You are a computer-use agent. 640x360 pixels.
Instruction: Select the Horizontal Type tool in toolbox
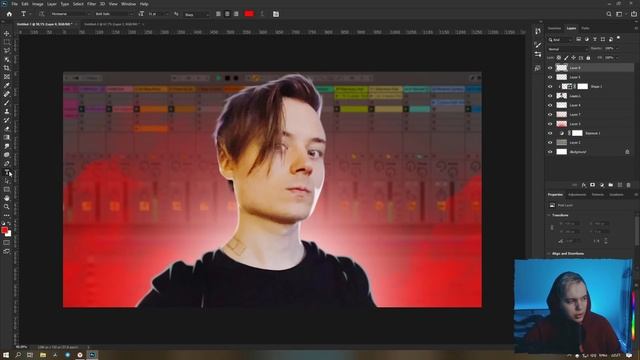coord(7,172)
